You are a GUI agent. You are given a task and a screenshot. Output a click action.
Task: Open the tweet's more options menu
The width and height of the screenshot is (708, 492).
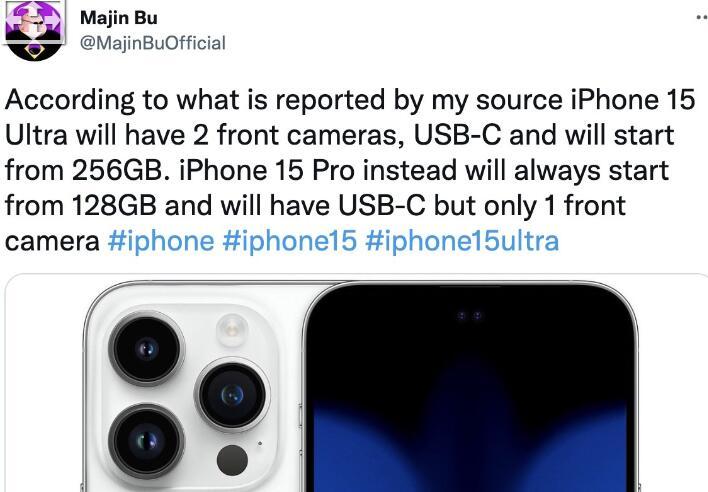(702, 18)
